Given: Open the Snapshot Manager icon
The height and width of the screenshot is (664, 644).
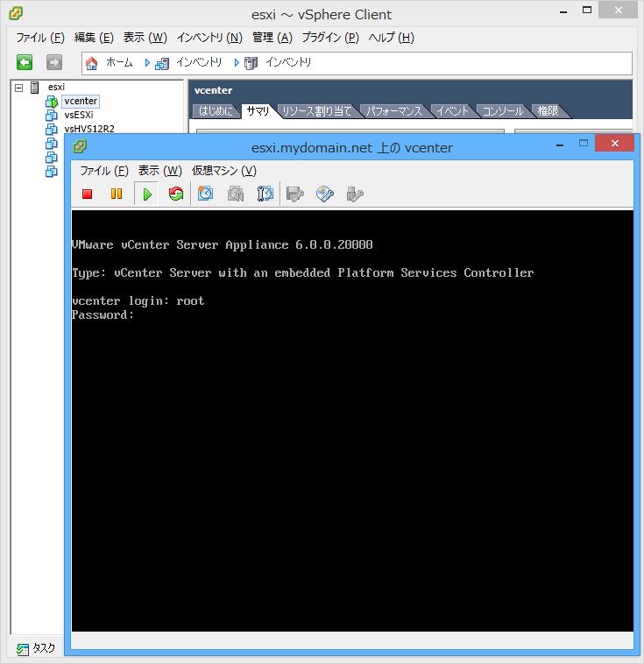Looking at the screenshot, I should 265,194.
